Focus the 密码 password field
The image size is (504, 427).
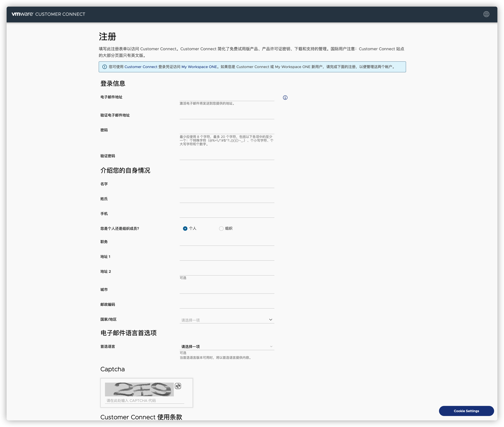click(226, 130)
